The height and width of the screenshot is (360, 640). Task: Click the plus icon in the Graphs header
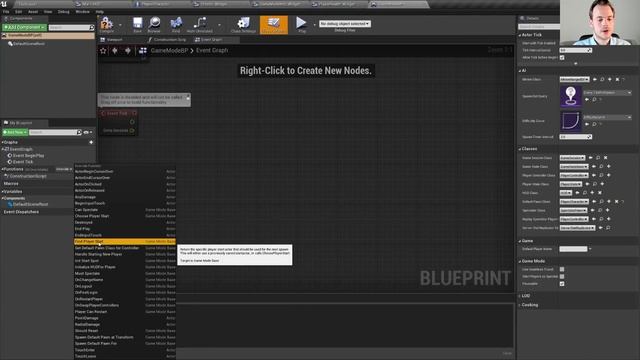tap(91, 142)
